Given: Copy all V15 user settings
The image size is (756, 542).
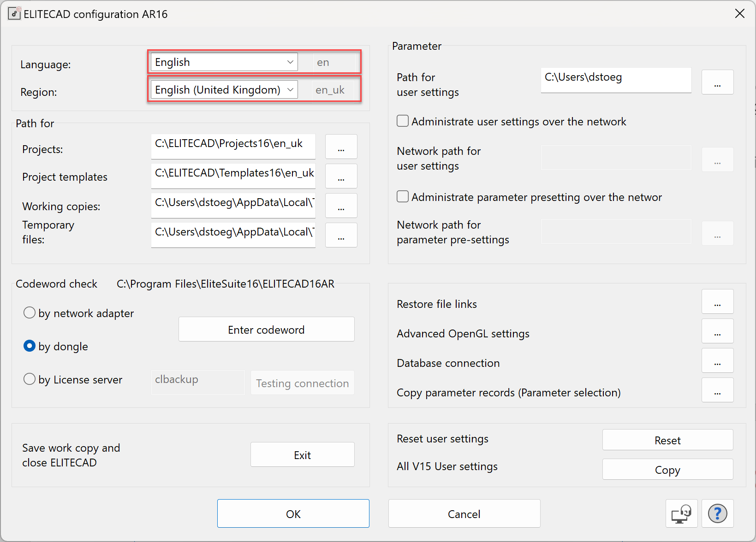Looking at the screenshot, I should pyautogui.click(x=668, y=469).
